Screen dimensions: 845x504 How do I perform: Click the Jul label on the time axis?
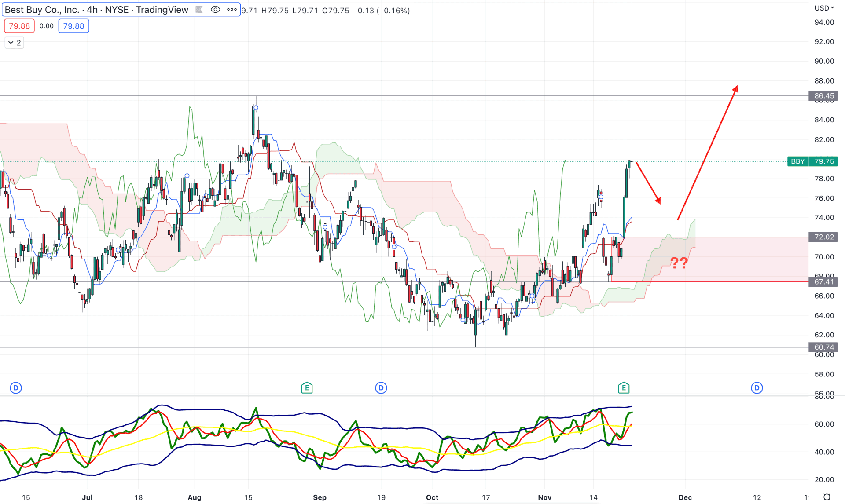coord(87,497)
